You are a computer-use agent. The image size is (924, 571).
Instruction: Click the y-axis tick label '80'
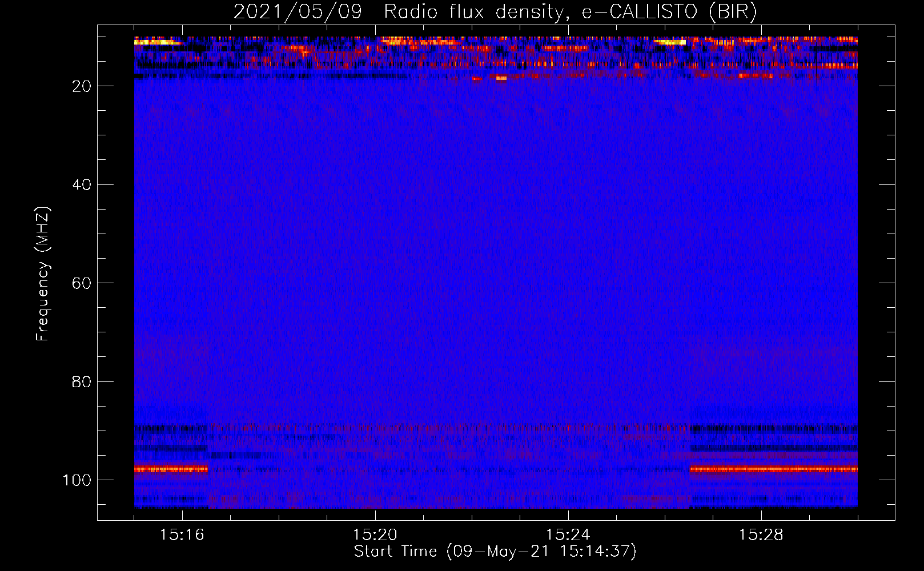(82, 381)
